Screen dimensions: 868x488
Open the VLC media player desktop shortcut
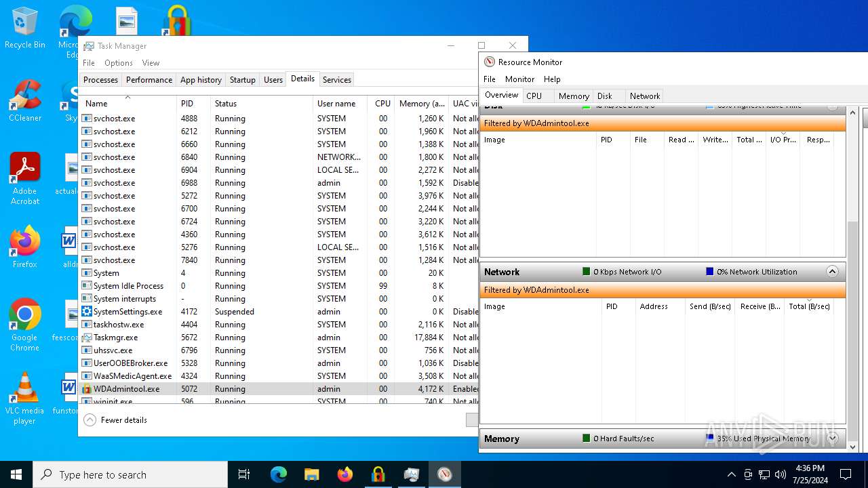point(24,399)
